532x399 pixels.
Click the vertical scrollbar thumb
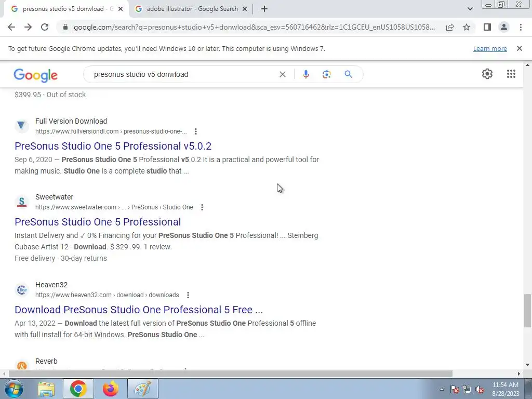click(x=527, y=311)
